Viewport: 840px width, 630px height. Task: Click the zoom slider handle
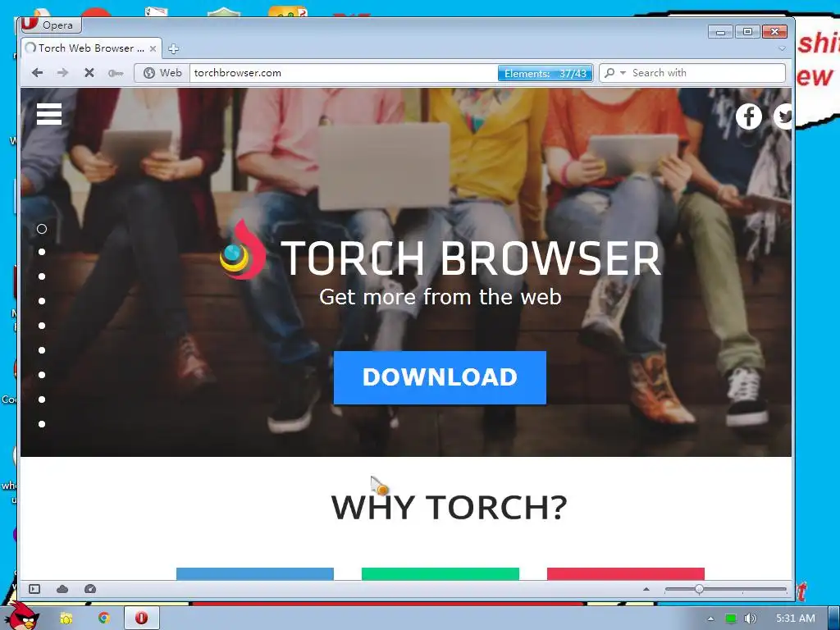[x=699, y=589]
